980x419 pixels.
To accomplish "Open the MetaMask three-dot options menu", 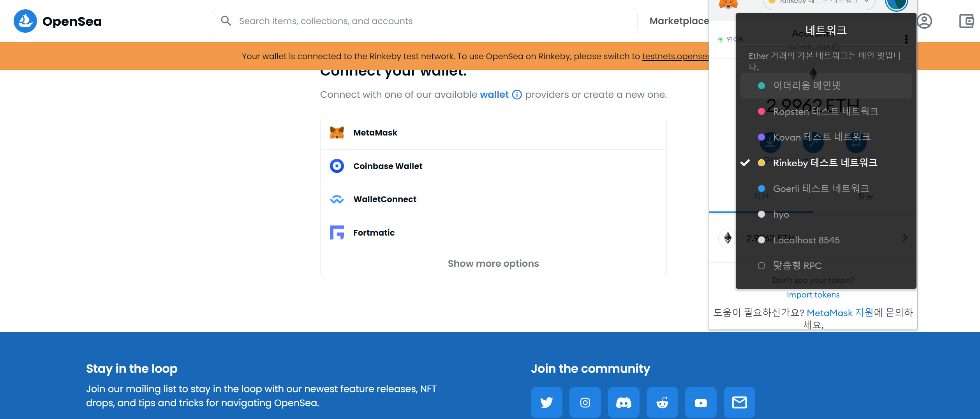I will pos(906,39).
